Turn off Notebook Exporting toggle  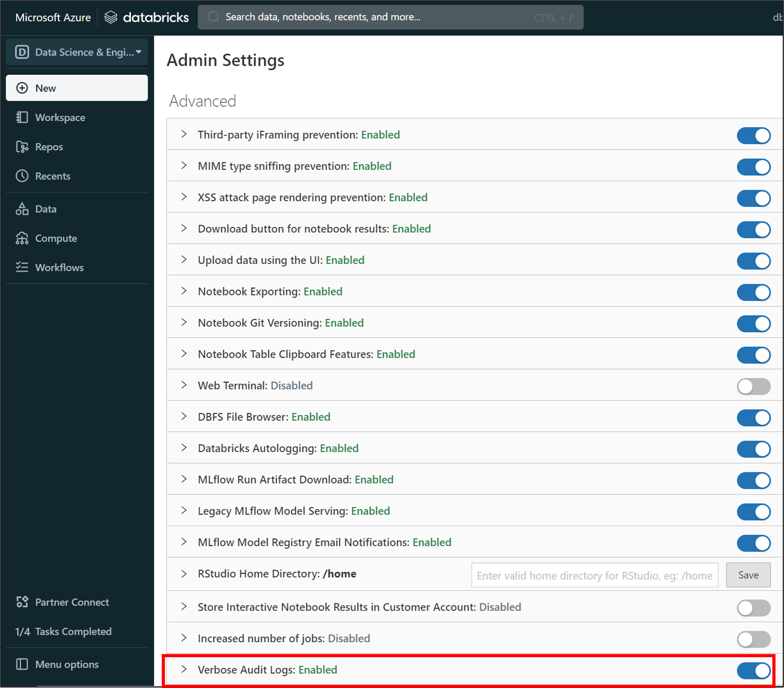tap(753, 292)
